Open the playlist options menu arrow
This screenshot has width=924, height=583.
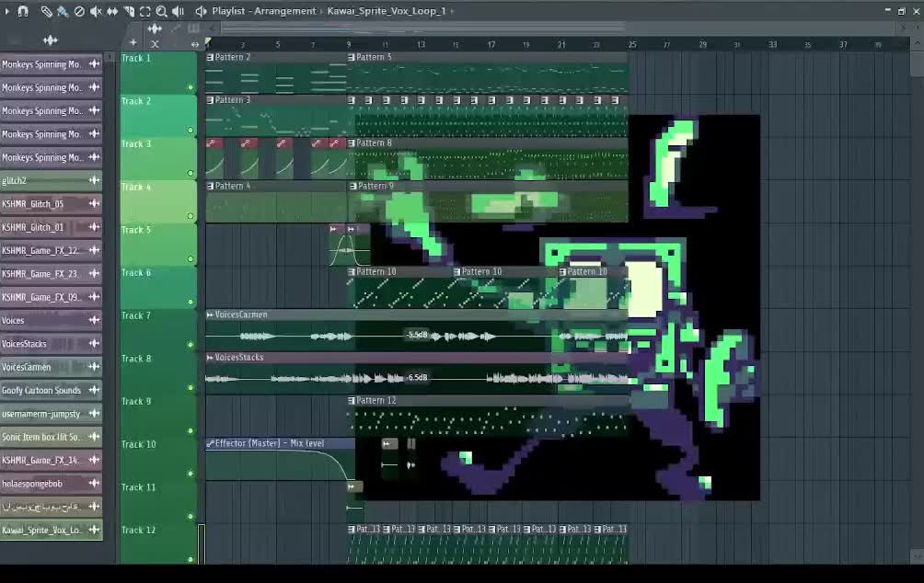click(6, 11)
